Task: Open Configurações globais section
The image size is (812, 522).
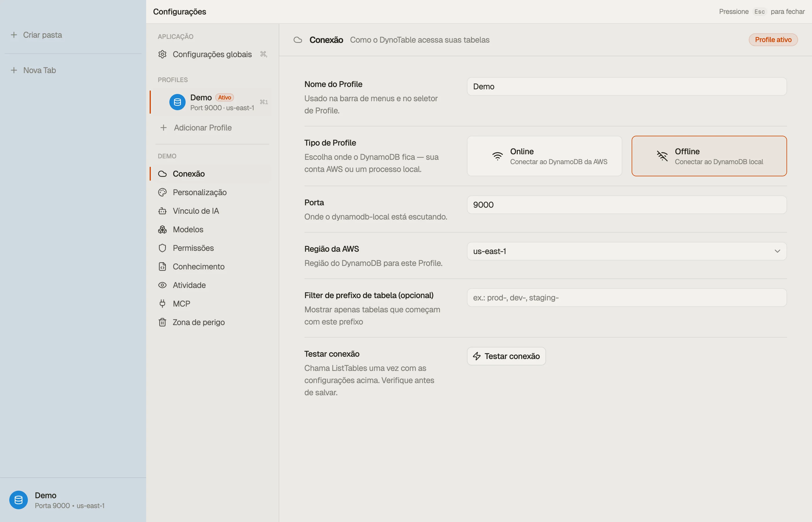Action: (212, 54)
